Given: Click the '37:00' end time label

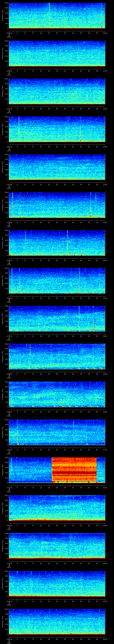Looking at the screenshot, I should 105,298.
